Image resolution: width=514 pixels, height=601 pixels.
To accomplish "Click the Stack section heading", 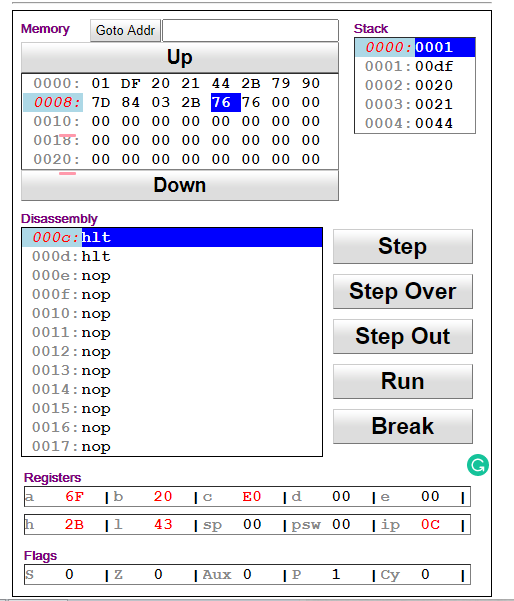I will coord(371,29).
